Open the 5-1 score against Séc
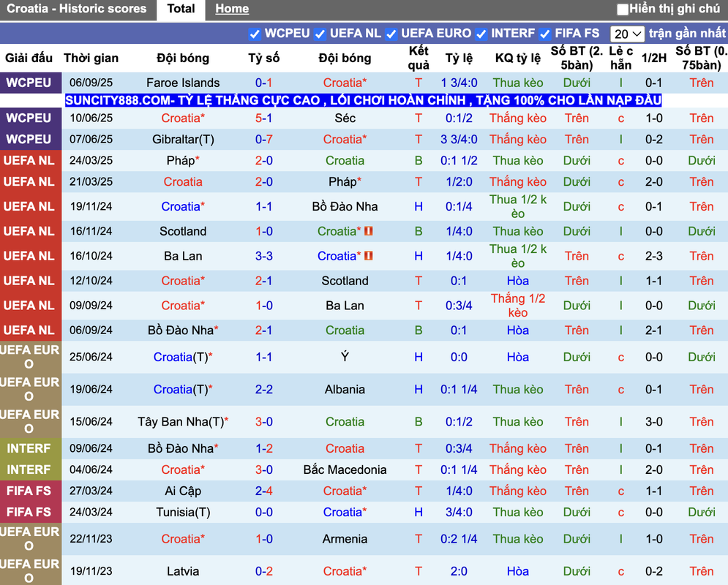This screenshot has width=728, height=585. pos(263,118)
